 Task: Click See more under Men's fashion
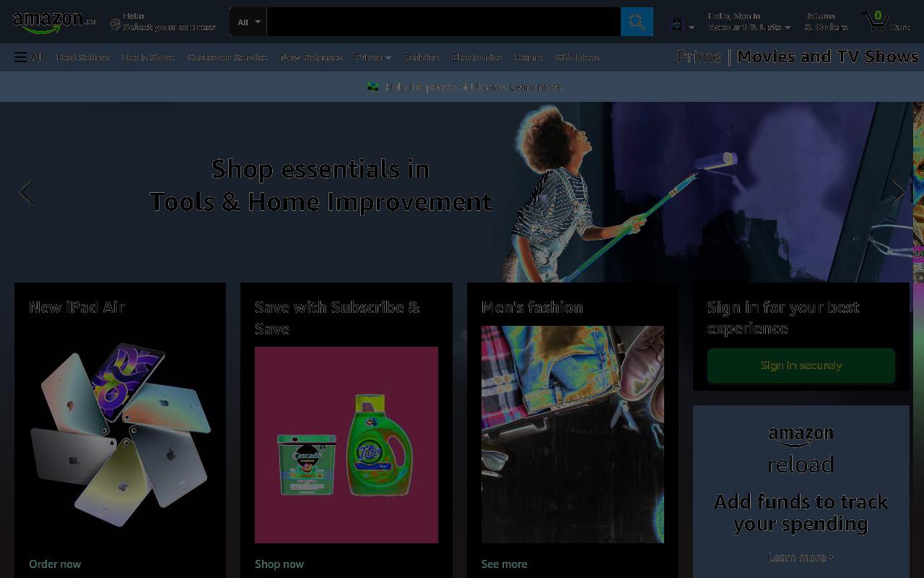504,564
